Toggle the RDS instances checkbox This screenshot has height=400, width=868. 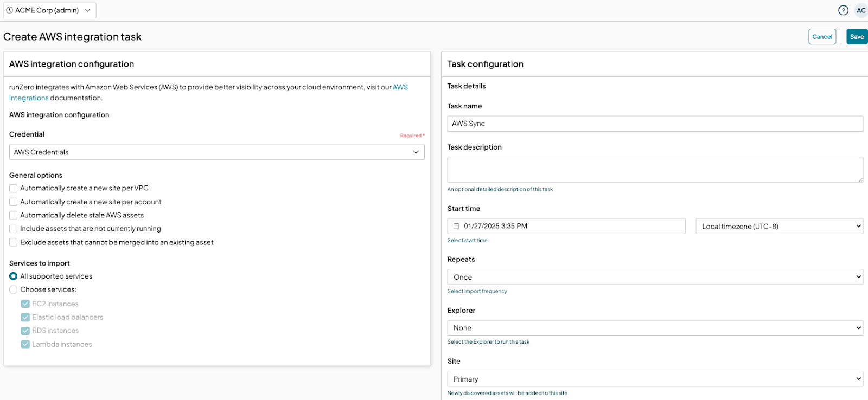click(25, 331)
